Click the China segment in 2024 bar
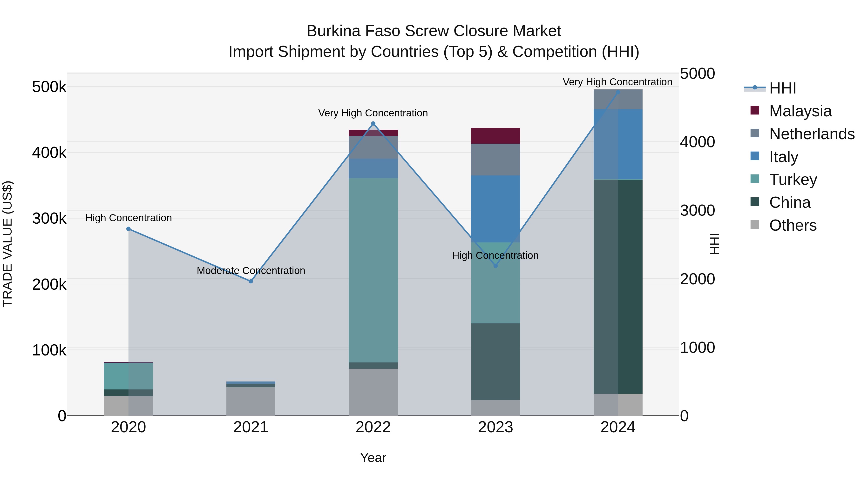Screen dimensions: 868x488 618,287
